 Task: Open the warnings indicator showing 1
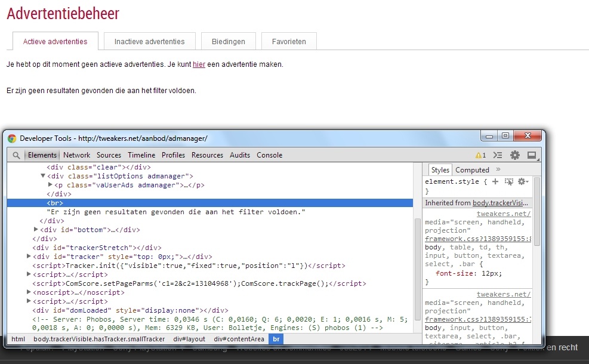(480, 155)
